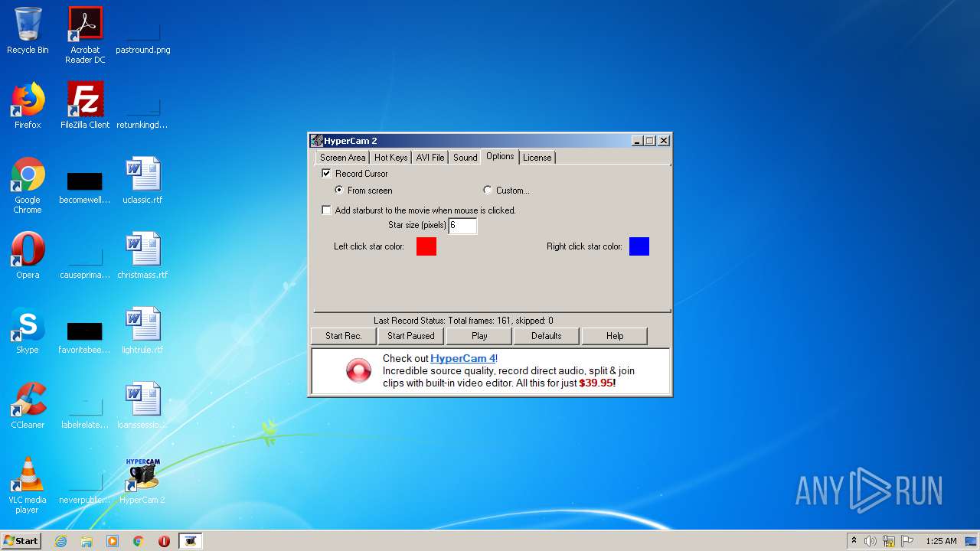Click the Opera taskbar icon
The image size is (980, 551).
point(164,541)
